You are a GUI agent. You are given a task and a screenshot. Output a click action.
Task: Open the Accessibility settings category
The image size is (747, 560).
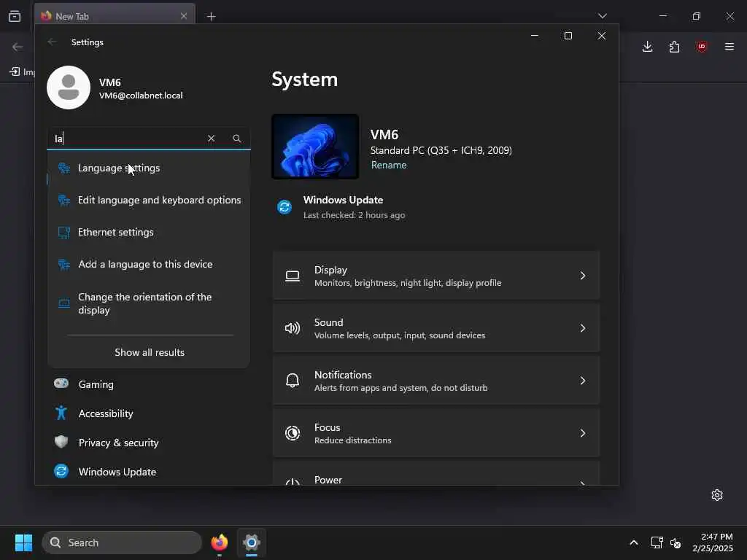coord(149,413)
